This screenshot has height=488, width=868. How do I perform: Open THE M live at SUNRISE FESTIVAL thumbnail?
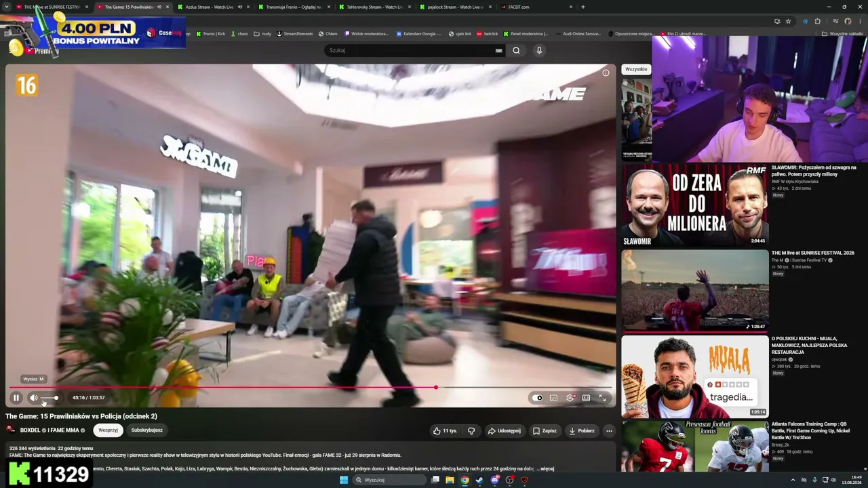[695, 291]
